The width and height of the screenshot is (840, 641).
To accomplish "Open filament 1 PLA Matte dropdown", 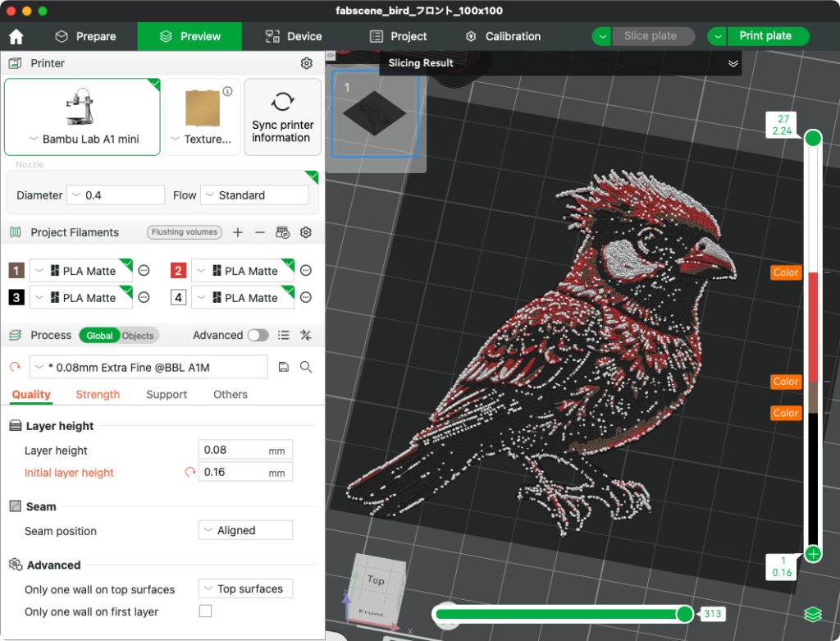I will pyautogui.click(x=81, y=271).
